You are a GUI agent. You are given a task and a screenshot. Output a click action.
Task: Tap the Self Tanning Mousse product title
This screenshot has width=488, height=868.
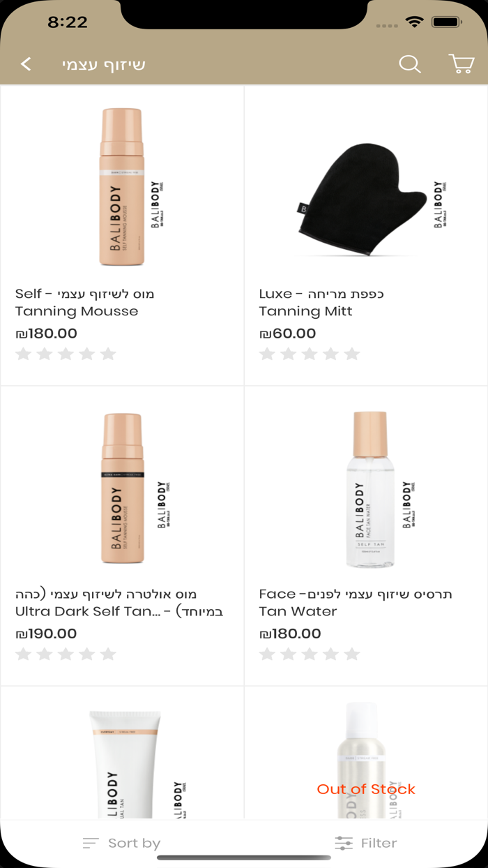pyautogui.click(x=85, y=302)
